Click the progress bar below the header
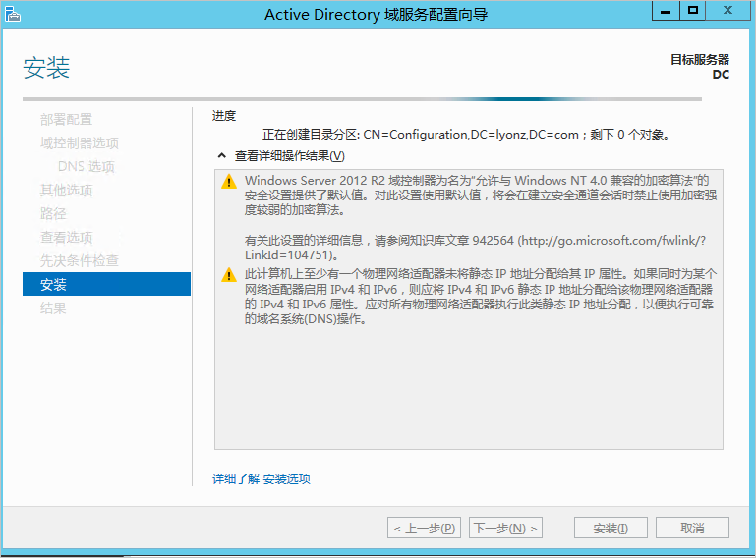The width and height of the screenshot is (756, 558). [x=362, y=99]
